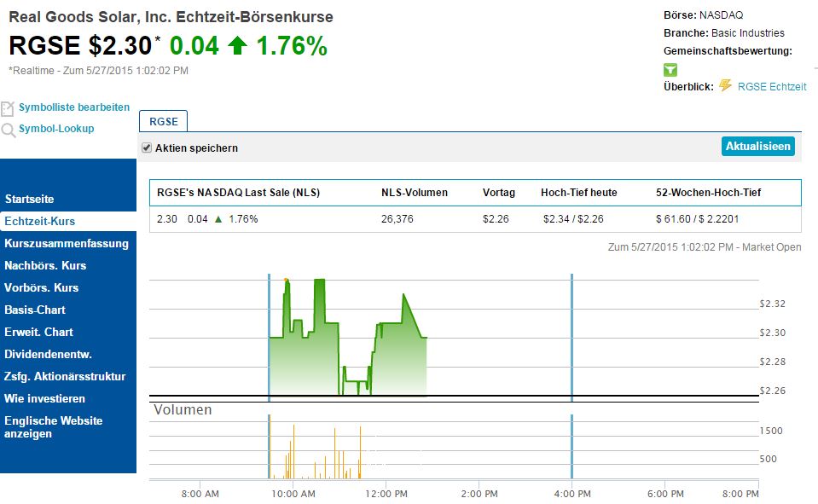Click the Aktualisieen refresh button
Image resolution: width=818 pixels, height=504 pixels.
(x=758, y=146)
